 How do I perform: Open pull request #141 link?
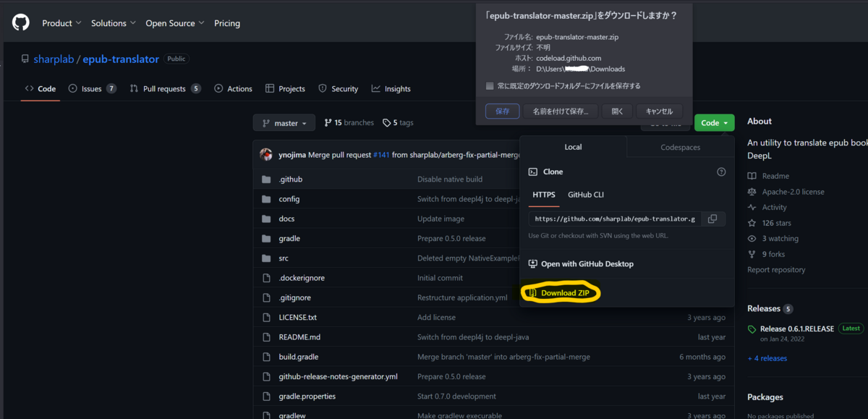pos(381,155)
